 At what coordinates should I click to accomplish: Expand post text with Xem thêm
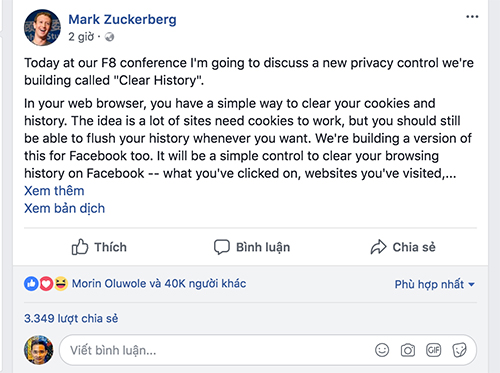pyautogui.click(x=54, y=191)
